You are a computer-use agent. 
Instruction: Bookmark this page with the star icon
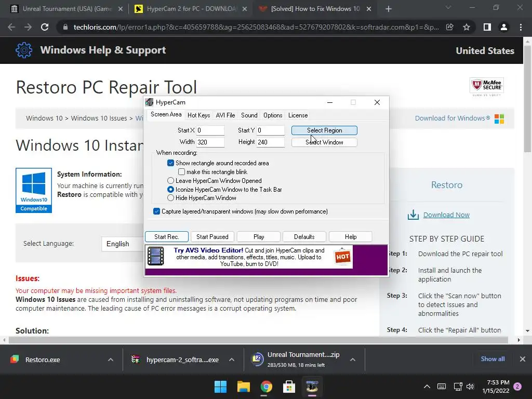[x=467, y=27]
